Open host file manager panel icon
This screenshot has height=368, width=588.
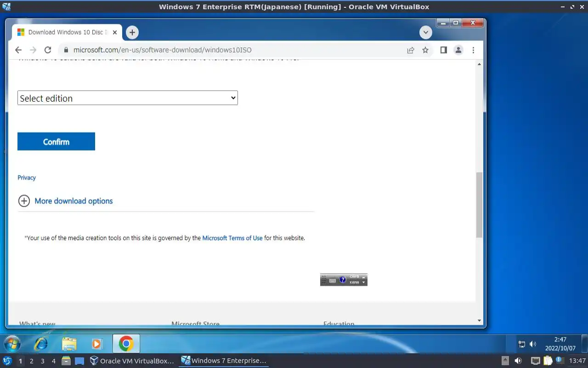click(x=66, y=361)
